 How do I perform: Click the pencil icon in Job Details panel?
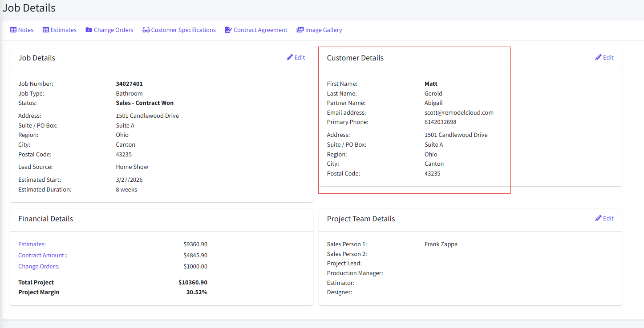click(290, 57)
